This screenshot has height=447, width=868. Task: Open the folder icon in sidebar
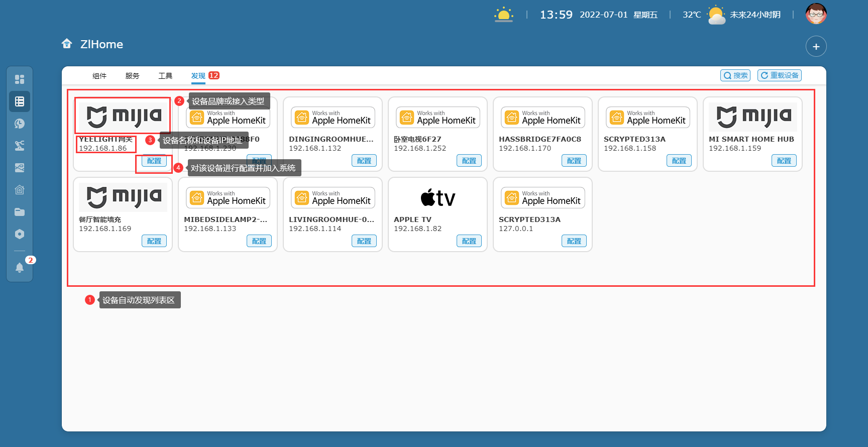coord(20,212)
